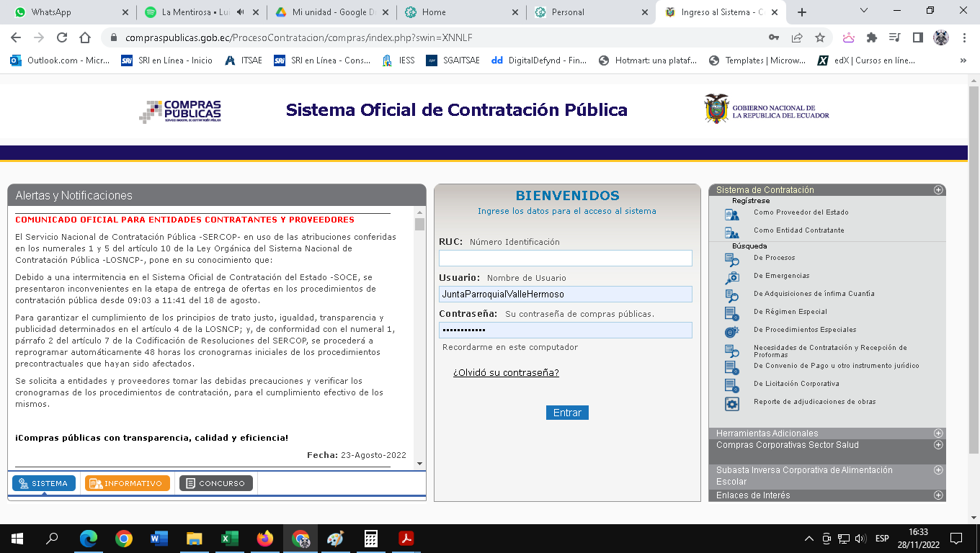This screenshot has width=980, height=553.
Task: Click the De Emergencias search icon
Action: pos(731,276)
